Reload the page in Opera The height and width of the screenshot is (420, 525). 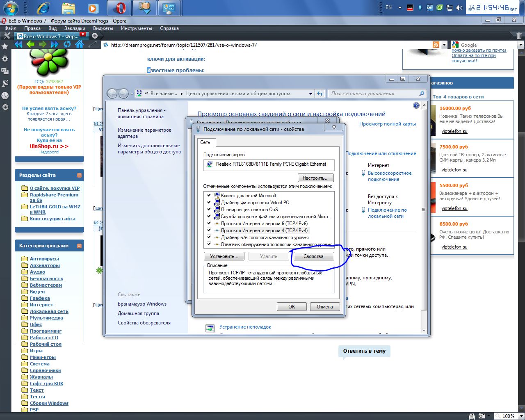pyautogui.click(x=67, y=44)
